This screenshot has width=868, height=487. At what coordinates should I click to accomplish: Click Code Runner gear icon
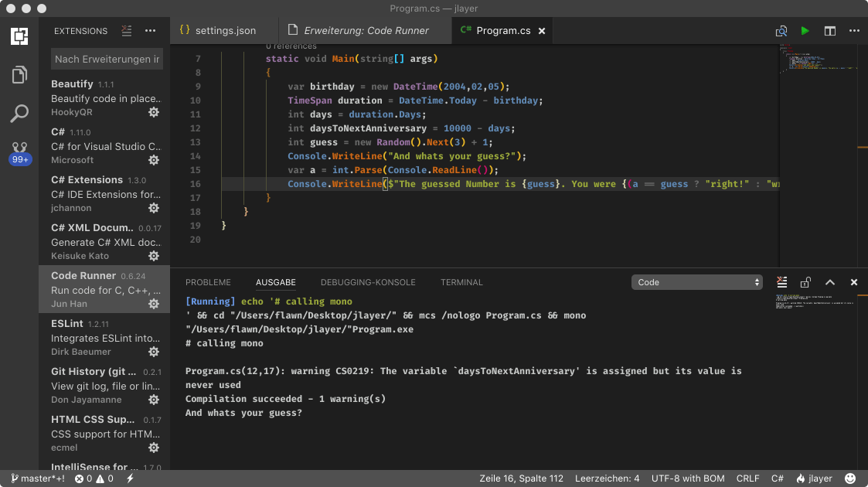(x=154, y=304)
